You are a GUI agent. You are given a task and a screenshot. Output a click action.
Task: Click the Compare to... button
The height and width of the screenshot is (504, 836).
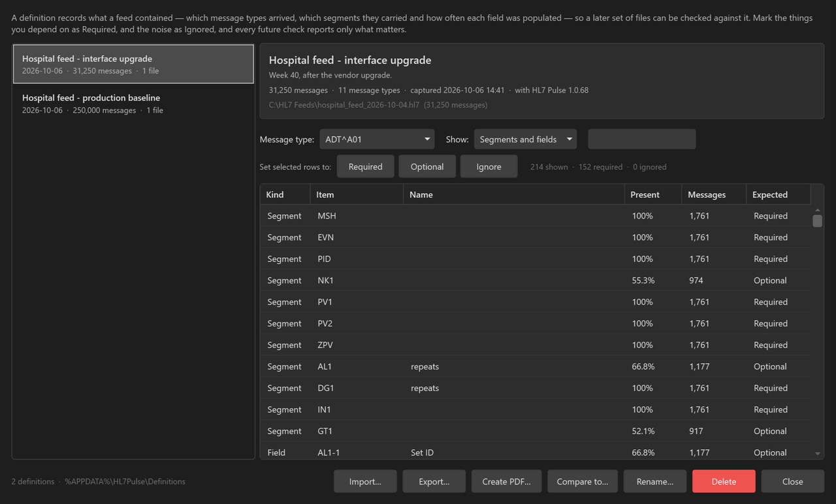pyautogui.click(x=582, y=481)
